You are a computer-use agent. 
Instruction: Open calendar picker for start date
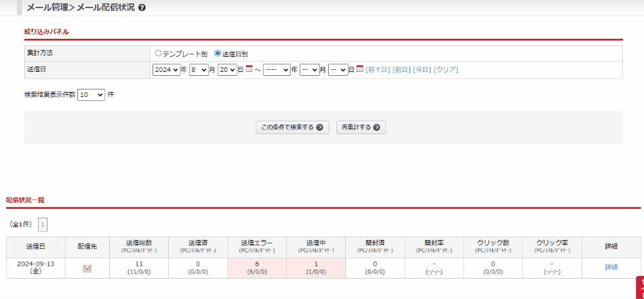[x=249, y=69]
